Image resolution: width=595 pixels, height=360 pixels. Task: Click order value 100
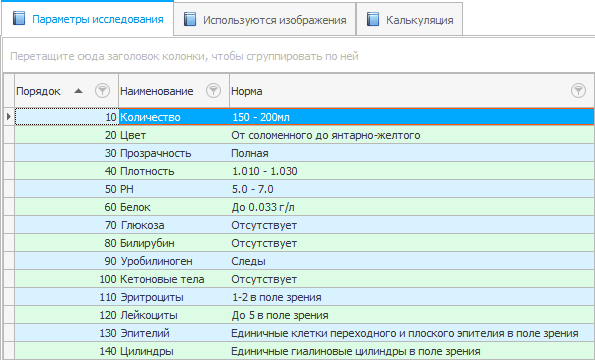[x=108, y=279]
